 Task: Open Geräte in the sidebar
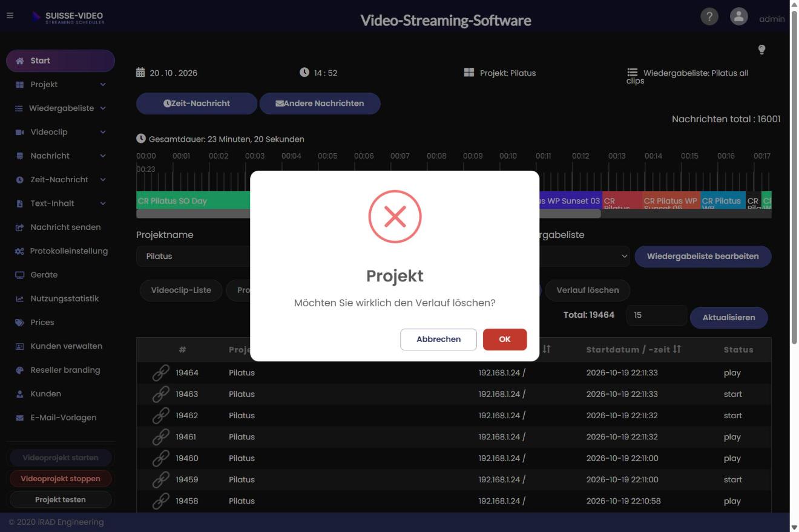tap(61, 275)
